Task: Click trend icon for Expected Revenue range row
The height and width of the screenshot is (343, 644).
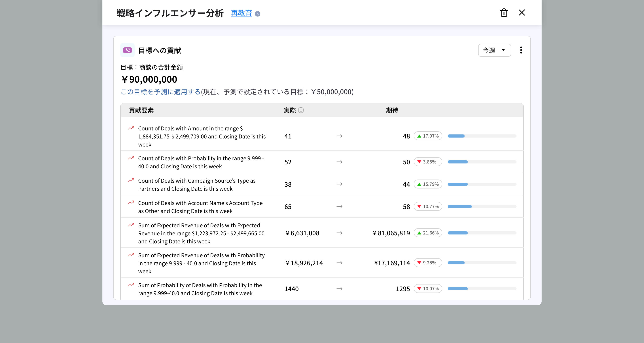Action: point(131,225)
